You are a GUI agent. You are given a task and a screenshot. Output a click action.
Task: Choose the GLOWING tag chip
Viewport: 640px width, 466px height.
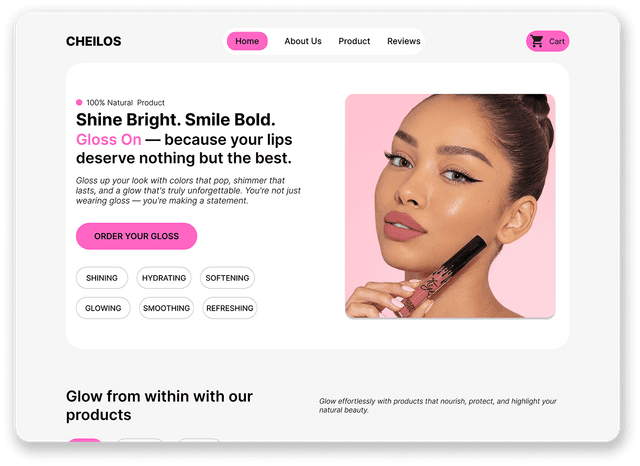coord(103,308)
